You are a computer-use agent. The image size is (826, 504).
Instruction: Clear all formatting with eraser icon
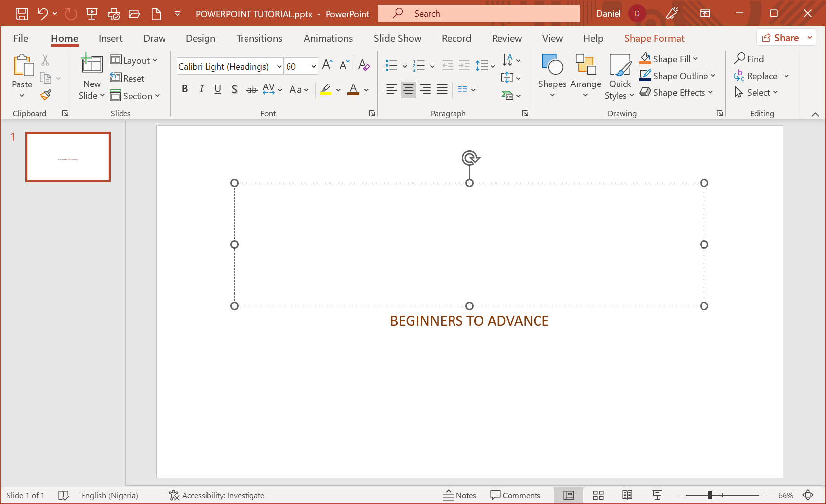click(x=364, y=65)
